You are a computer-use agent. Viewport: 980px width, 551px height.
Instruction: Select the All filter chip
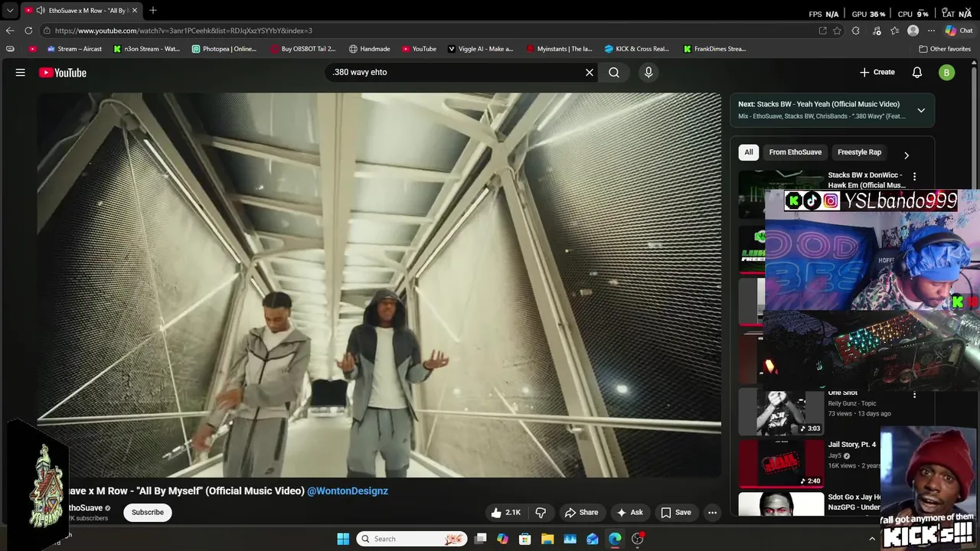(x=749, y=152)
